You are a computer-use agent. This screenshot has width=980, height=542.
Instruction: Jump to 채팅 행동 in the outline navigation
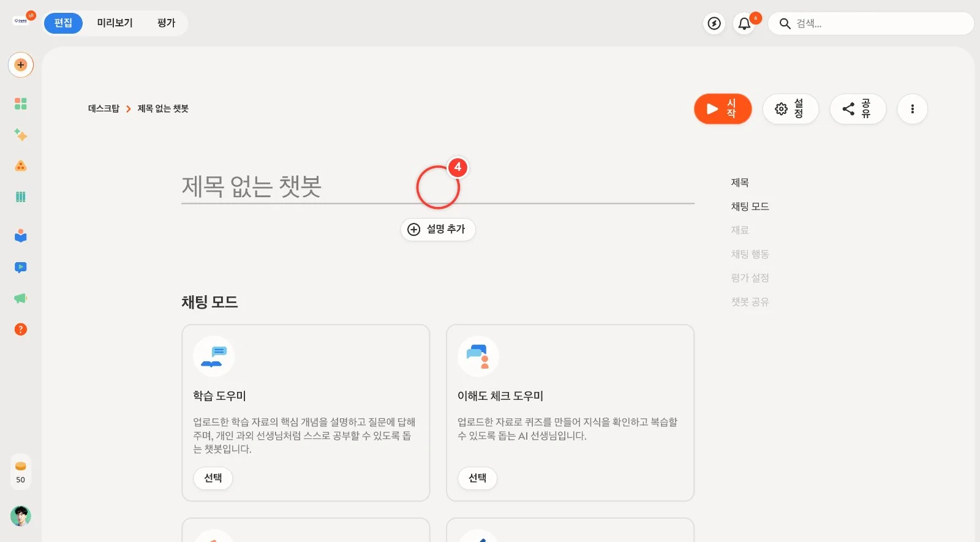750,254
